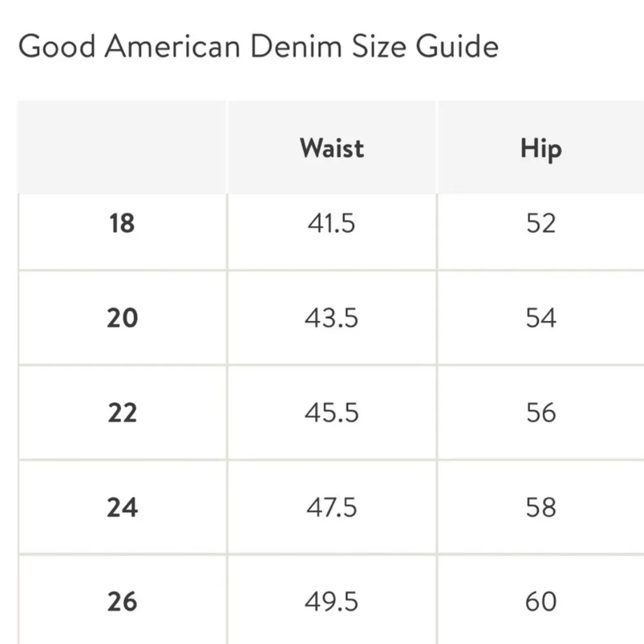Click the 49.5 waist measurement cell
644x644 pixels.
(x=331, y=601)
